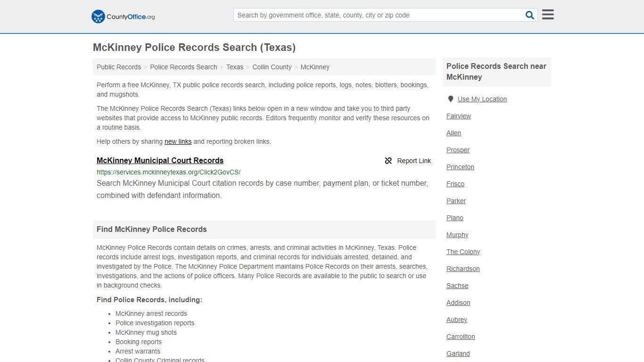Open Murphy police records link

coord(457,235)
